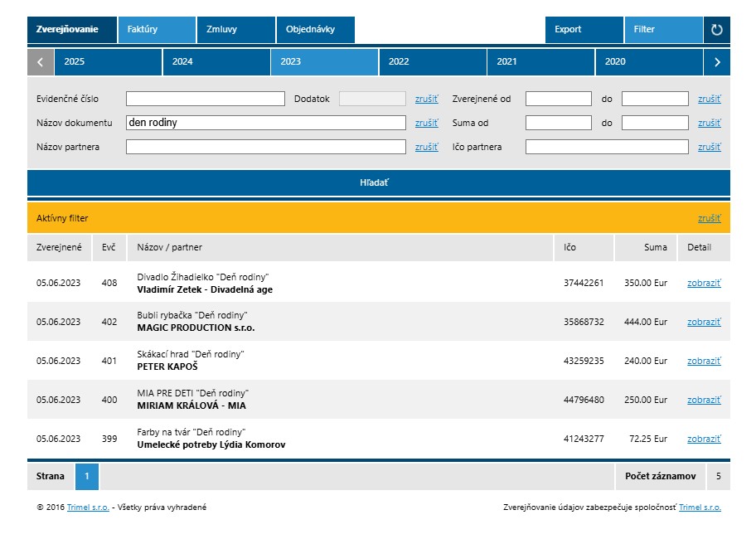756x539 pixels.
Task: Toggle the Filter panel button
Action: point(663,30)
